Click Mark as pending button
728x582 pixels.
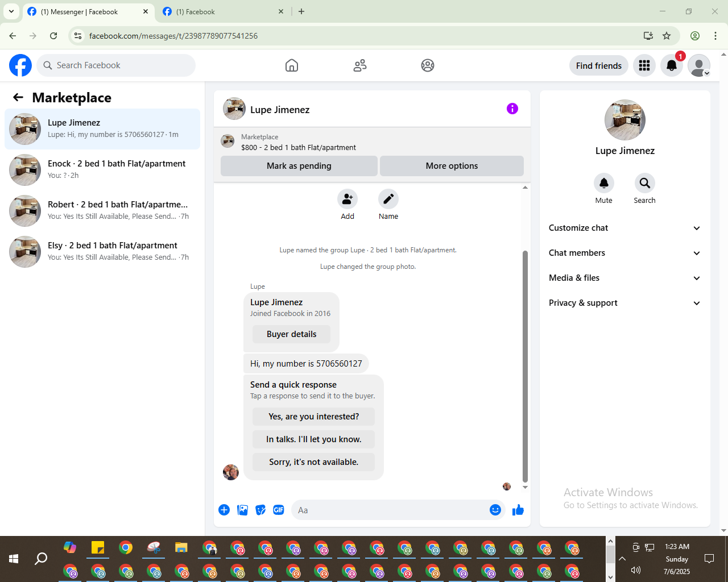[x=299, y=166]
